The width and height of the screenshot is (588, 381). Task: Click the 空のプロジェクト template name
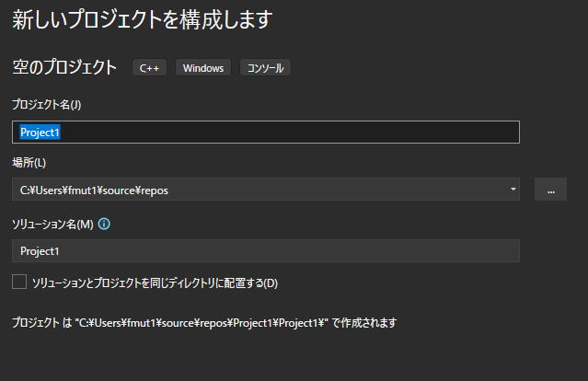(x=64, y=67)
